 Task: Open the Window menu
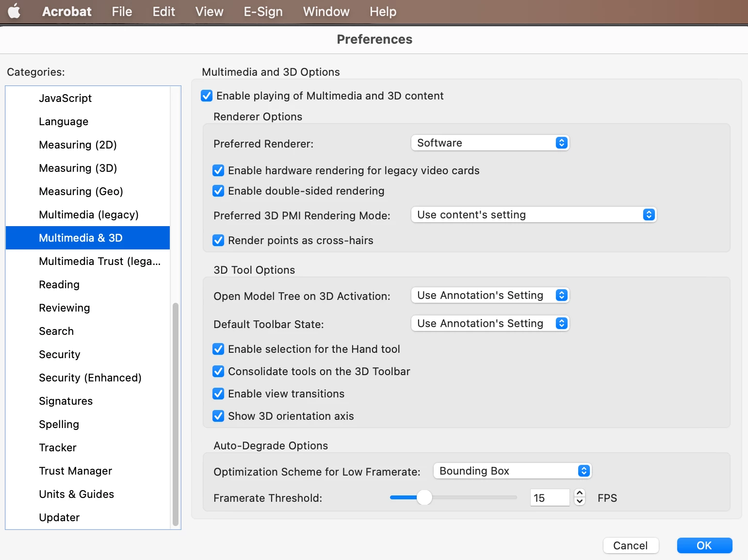(326, 11)
